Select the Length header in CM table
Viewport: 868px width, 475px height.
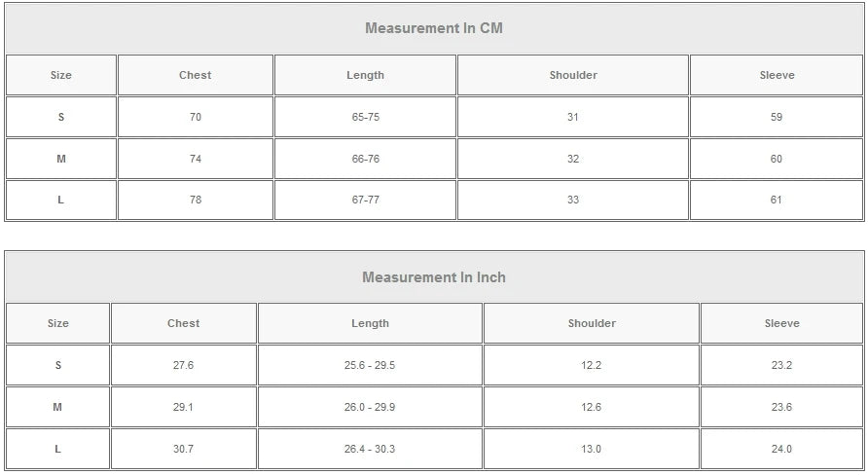tap(365, 75)
